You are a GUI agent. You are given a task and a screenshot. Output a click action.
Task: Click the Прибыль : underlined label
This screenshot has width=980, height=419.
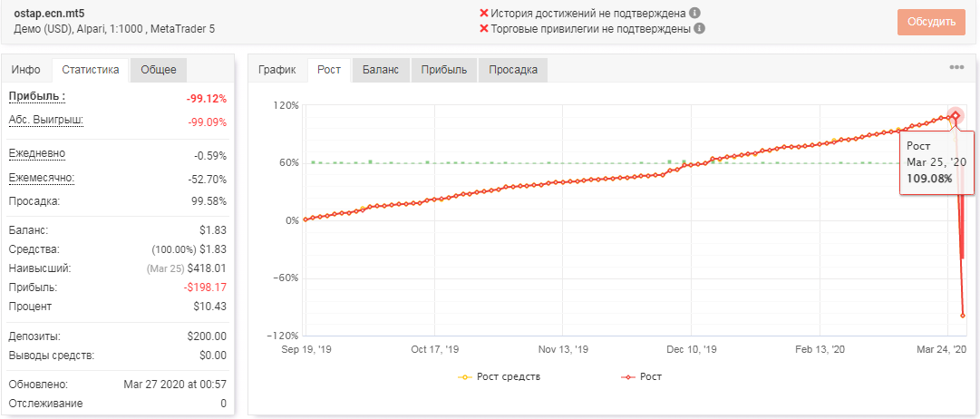[x=37, y=97]
